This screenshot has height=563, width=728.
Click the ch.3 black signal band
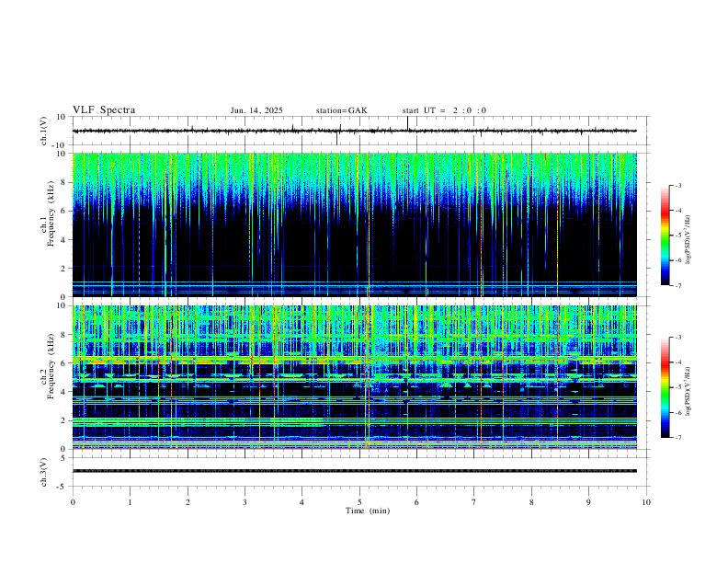click(x=354, y=471)
